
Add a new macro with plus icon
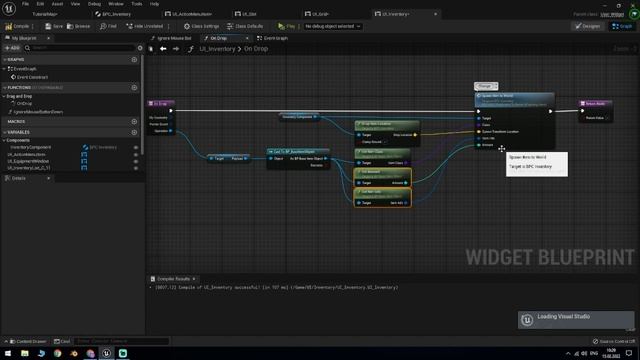point(134,122)
